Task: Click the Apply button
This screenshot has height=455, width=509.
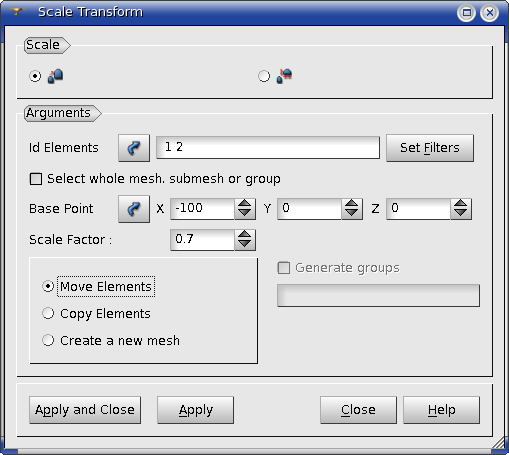Action: coord(195,410)
